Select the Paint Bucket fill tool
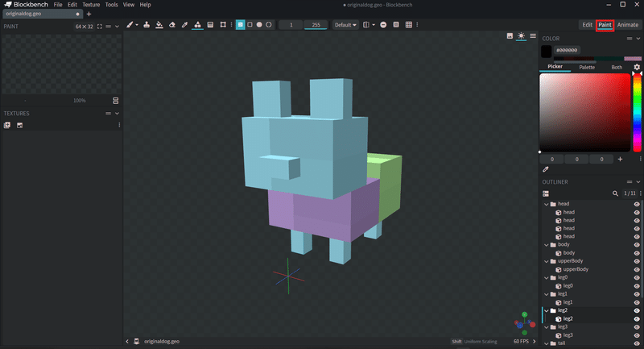The image size is (644, 349). click(x=159, y=25)
